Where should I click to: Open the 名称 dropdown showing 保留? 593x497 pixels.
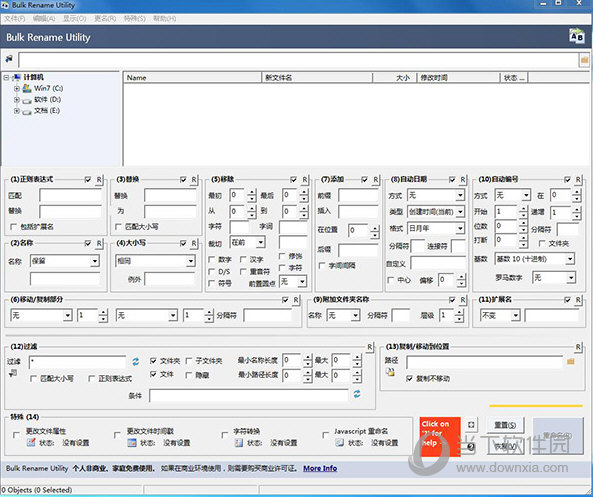coord(65,261)
